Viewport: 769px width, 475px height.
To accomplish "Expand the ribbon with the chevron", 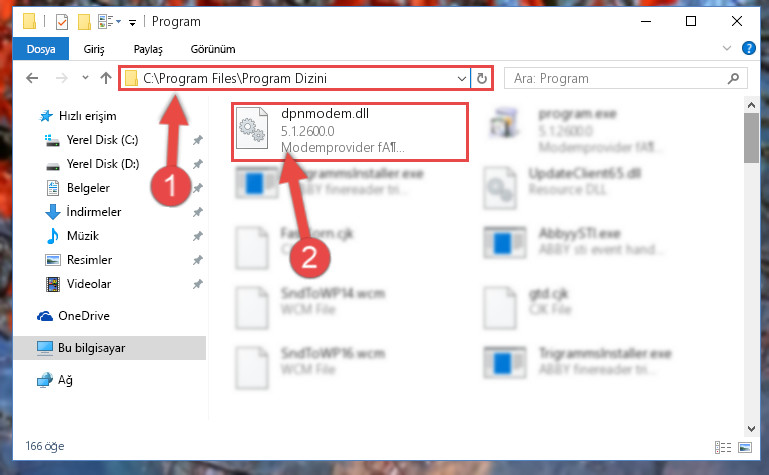I will tap(727, 48).
